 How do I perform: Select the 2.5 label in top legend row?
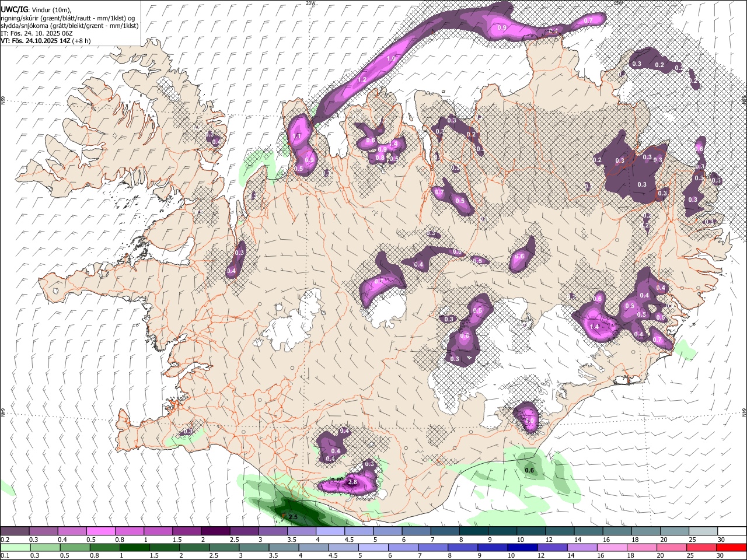(x=235, y=540)
